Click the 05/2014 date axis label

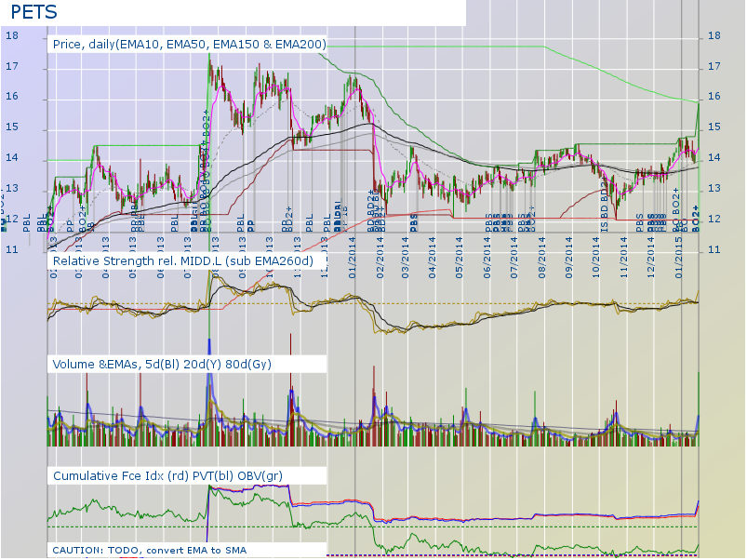coord(460,258)
